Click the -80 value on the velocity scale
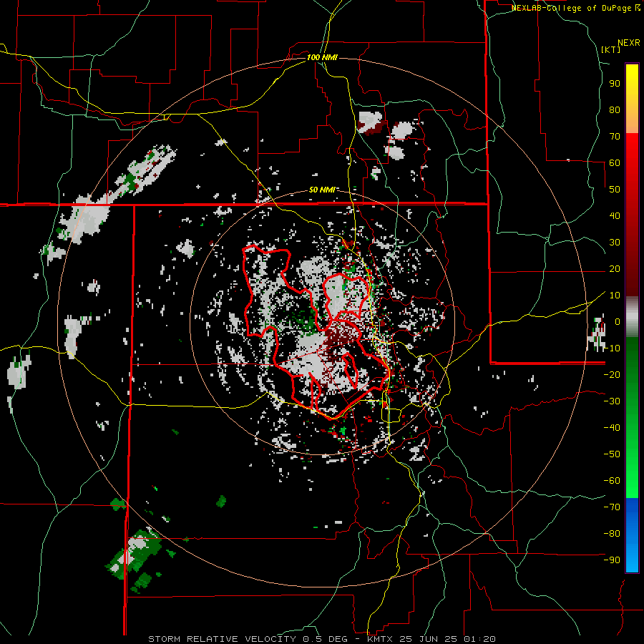644x644 pixels. click(x=612, y=534)
